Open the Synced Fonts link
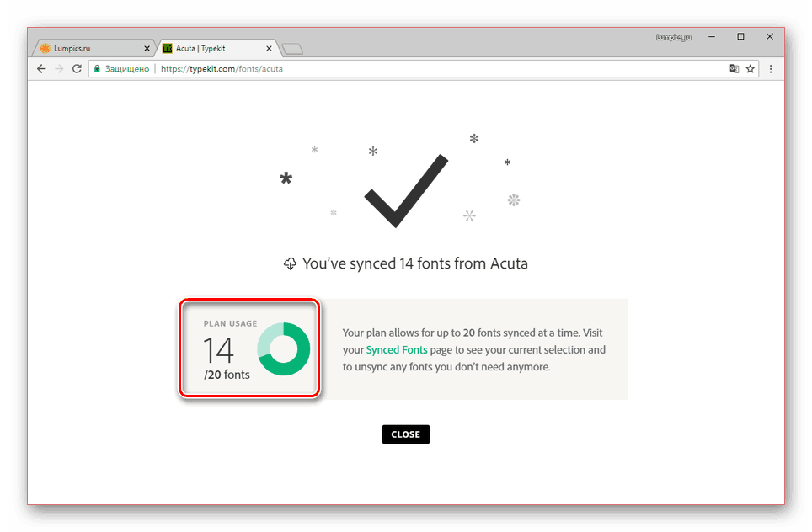The height and width of the screenshot is (532, 812). (397, 350)
